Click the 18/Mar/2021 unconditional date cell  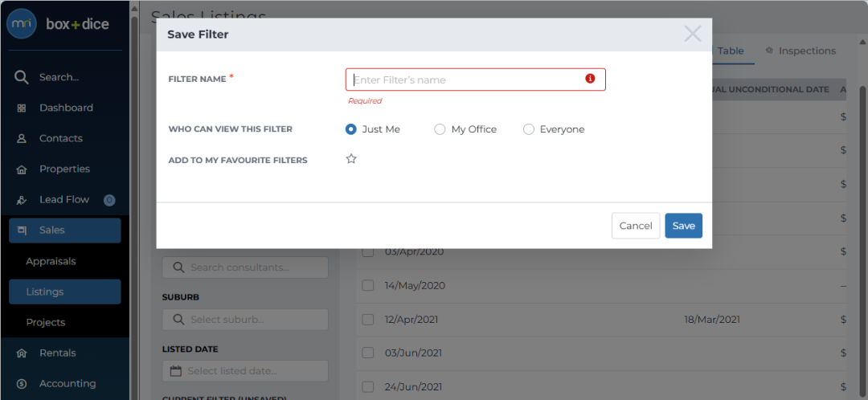coord(712,319)
